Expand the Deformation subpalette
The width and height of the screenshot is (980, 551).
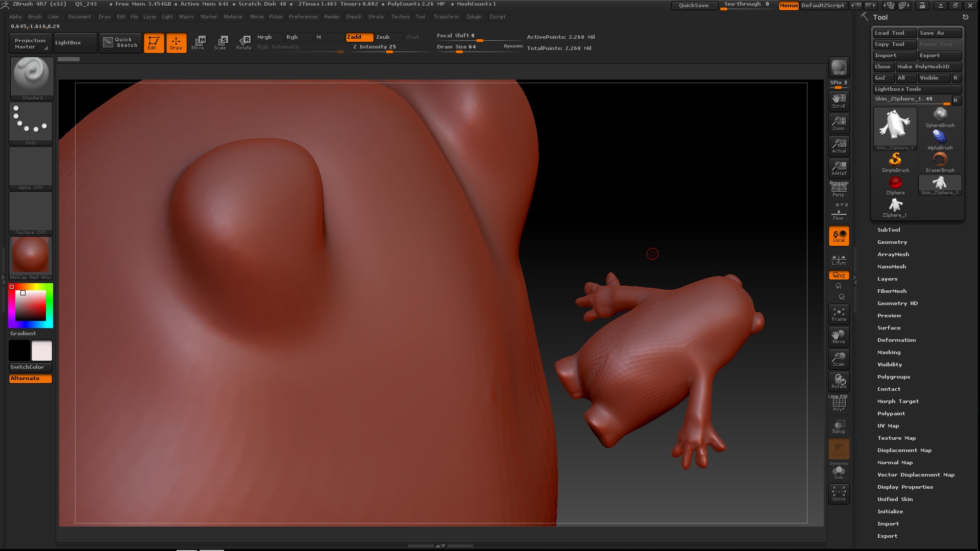click(x=896, y=340)
